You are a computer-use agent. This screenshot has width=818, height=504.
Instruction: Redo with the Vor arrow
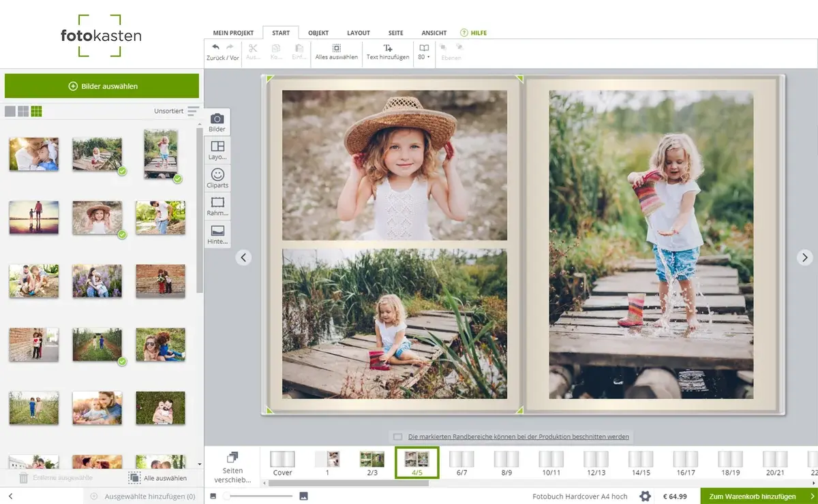pos(230,48)
